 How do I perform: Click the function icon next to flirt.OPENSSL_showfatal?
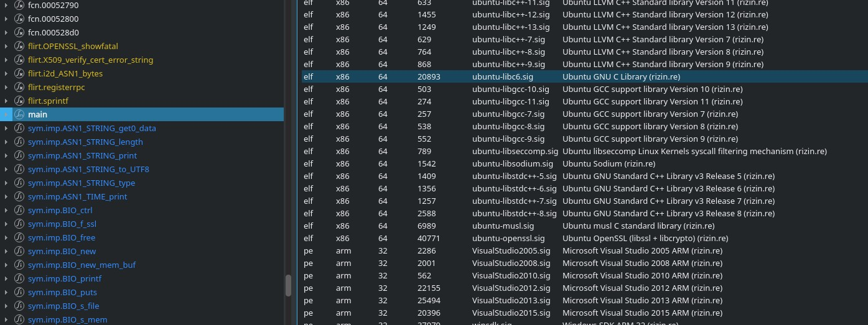click(19, 46)
